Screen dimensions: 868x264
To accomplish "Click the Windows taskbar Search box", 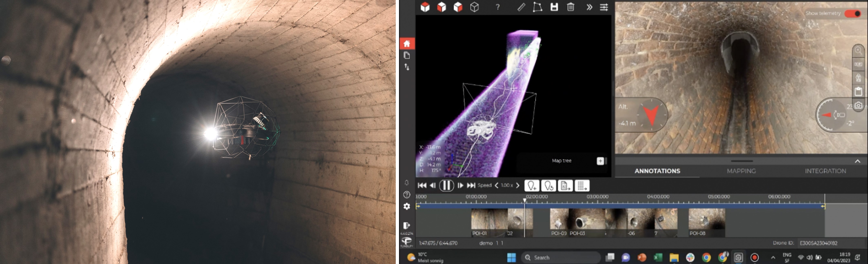I will pos(561,258).
